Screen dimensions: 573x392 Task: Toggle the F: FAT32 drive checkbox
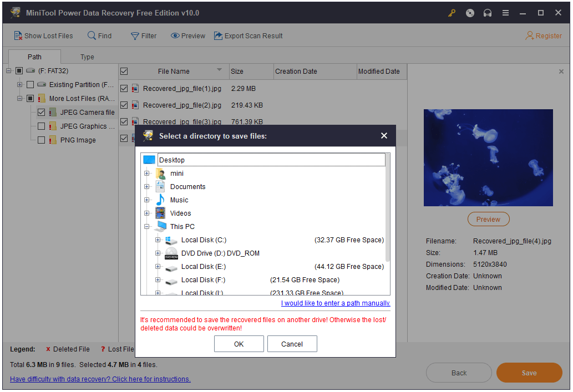(x=19, y=71)
